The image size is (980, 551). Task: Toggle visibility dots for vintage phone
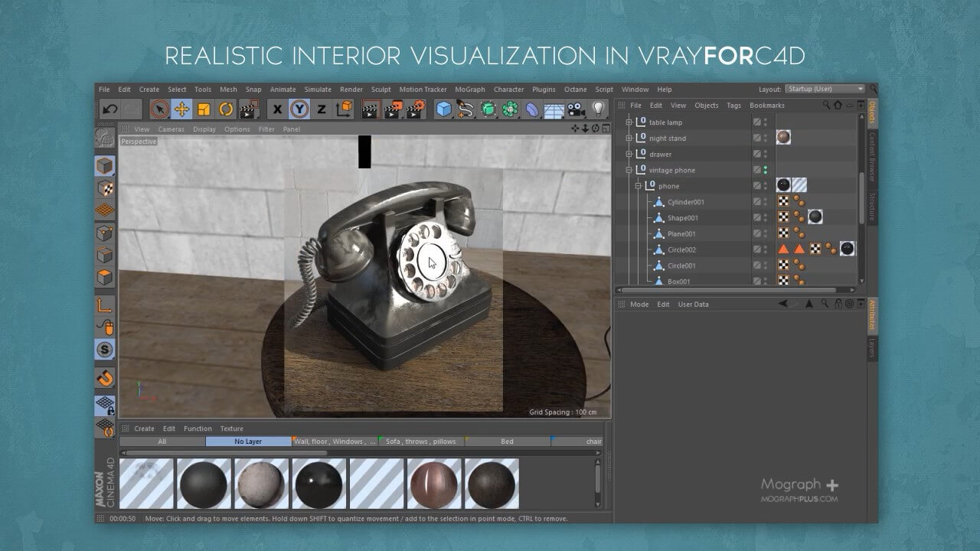coord(765,170)
